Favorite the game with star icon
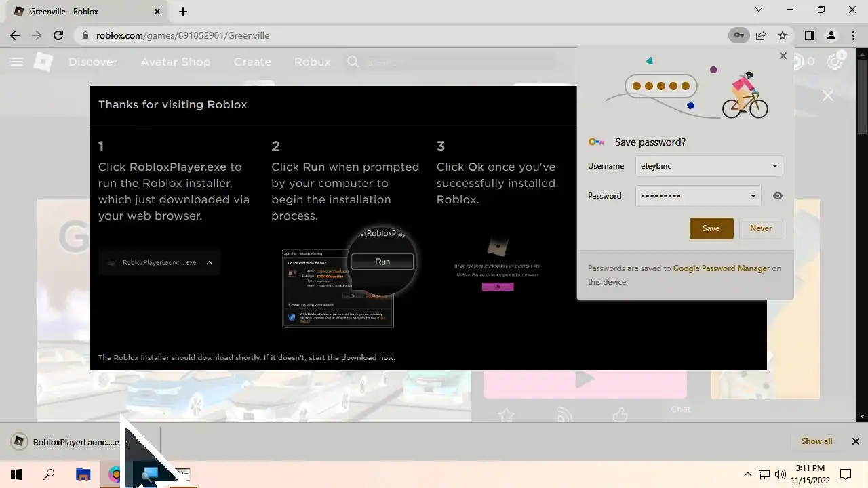The image size is (868, 488). 506,414
